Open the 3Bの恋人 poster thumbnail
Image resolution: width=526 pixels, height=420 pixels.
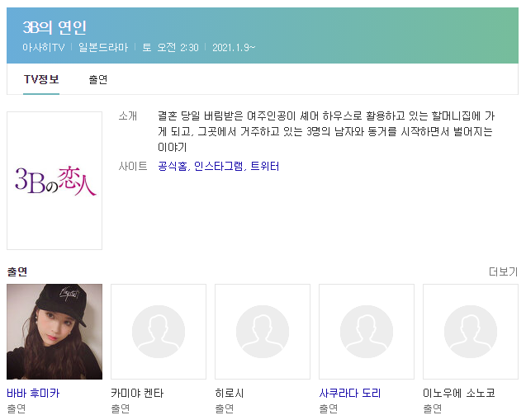click(54, 181)
